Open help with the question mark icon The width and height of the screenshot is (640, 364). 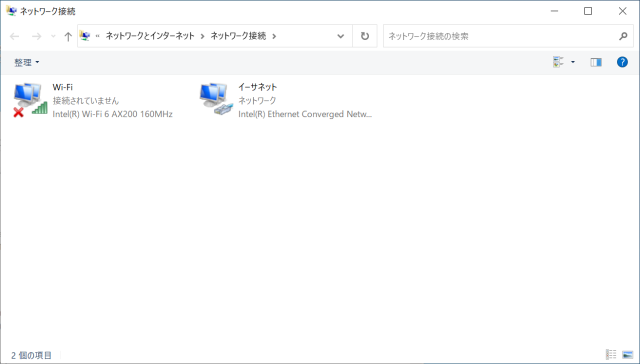[622, 62]
